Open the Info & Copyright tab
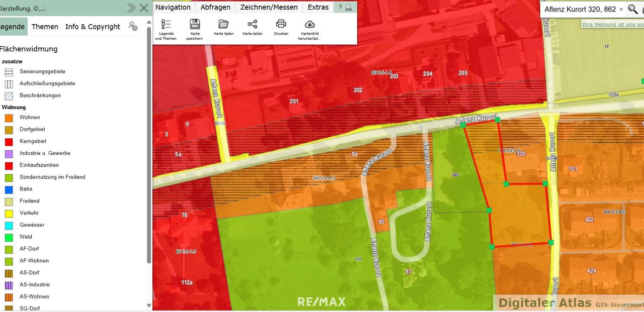 click(x=93, y=27)
